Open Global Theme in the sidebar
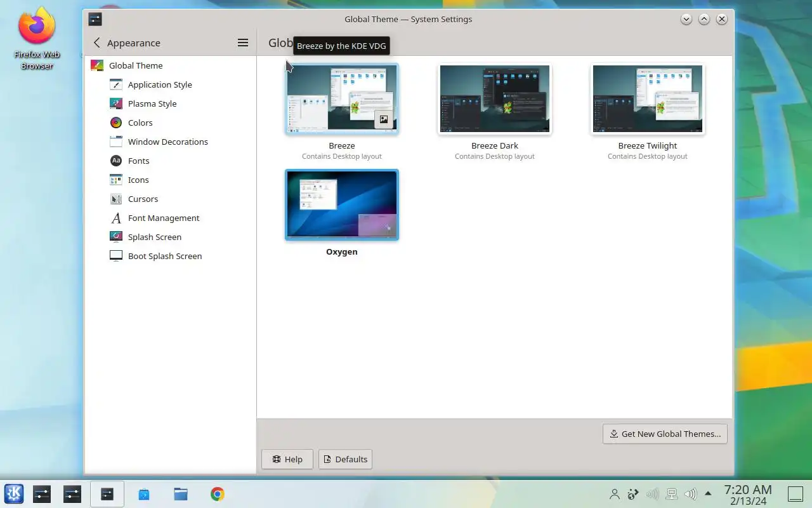The image size is (812, 508). coord(170,65)
